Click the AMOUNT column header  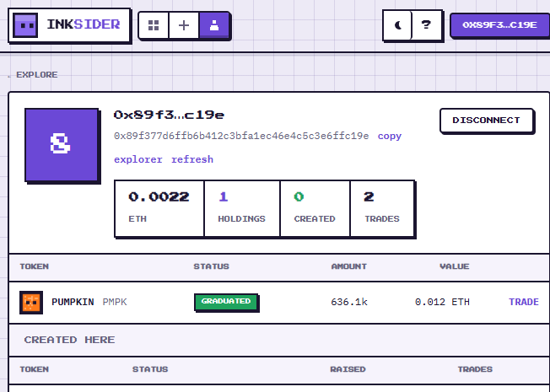[349, 266]
